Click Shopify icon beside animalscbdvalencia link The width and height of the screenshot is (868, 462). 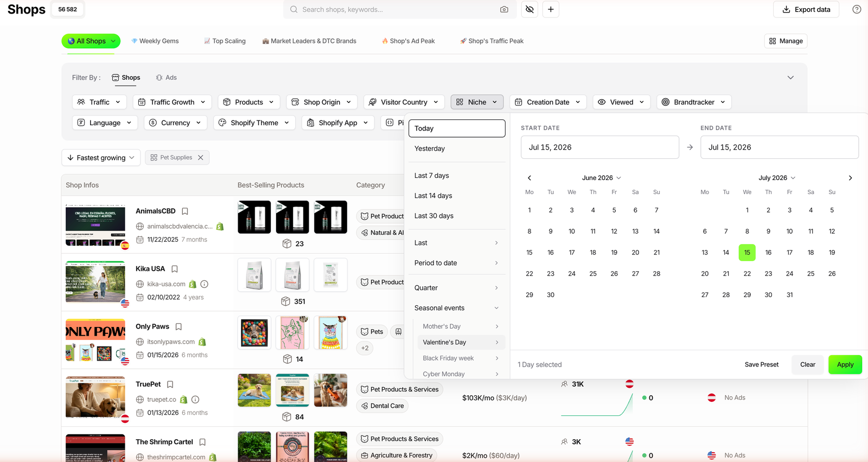click(x=220, y=227)
